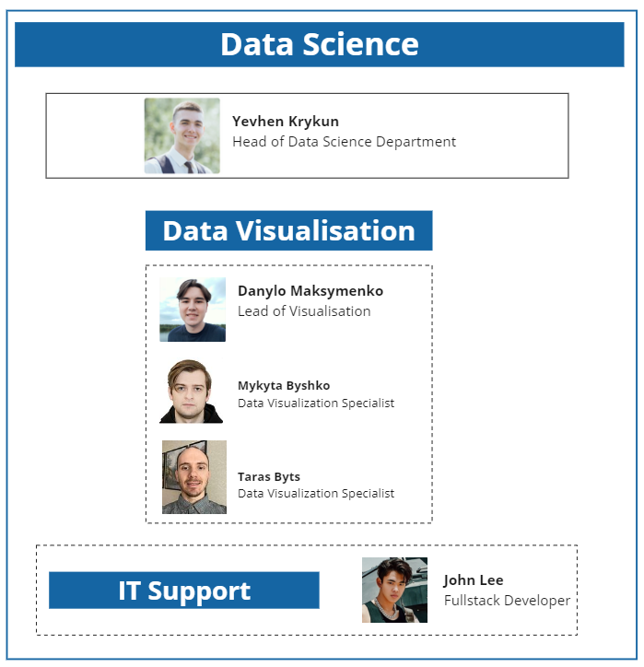This screenshot has width=644, height=667.
Task: Select the IT Support header banner
Action: pyautogui.click(x=183, y=591)
